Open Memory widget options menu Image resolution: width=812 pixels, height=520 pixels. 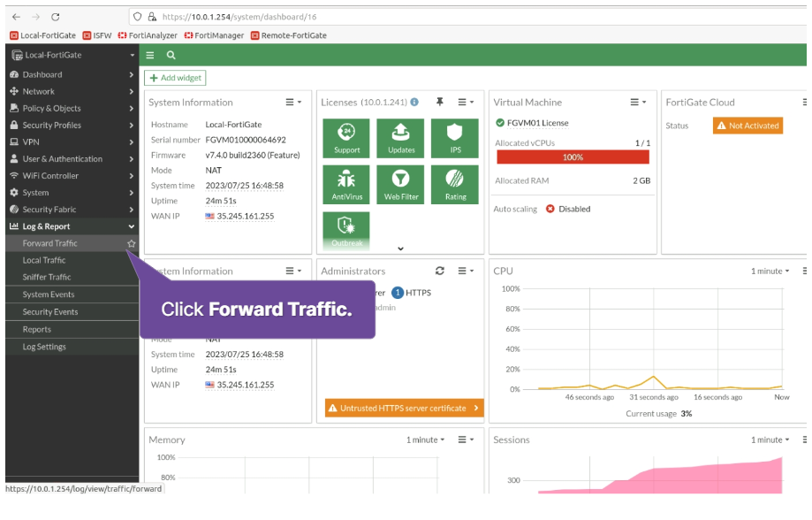(466, 440)
